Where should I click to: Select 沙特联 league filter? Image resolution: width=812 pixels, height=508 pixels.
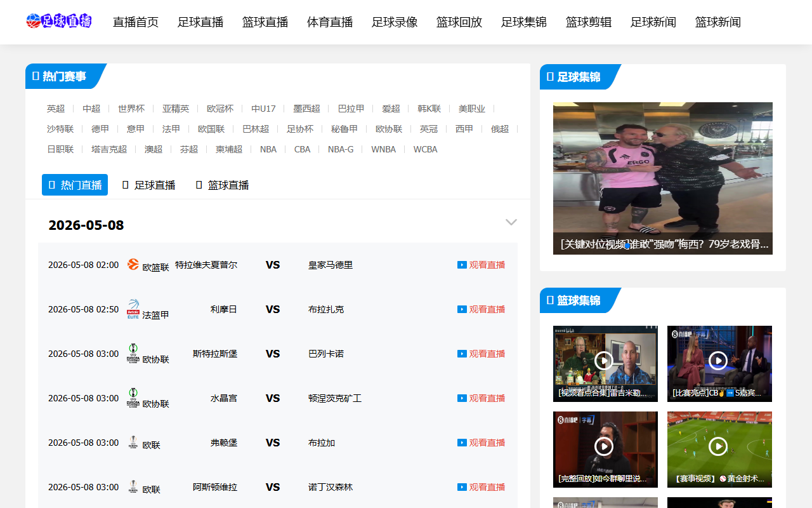click(x=60, y=129)
